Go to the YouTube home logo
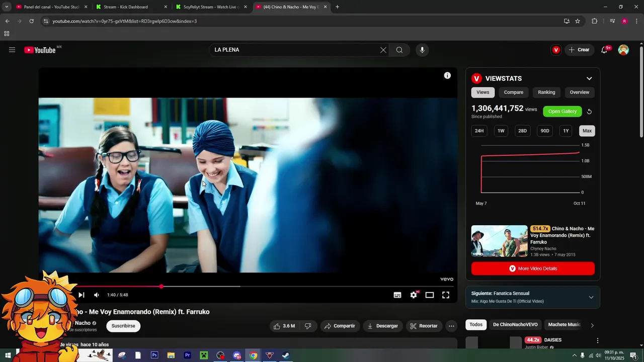This screenshot has height=362, width=644. click(x=40, y=50)
